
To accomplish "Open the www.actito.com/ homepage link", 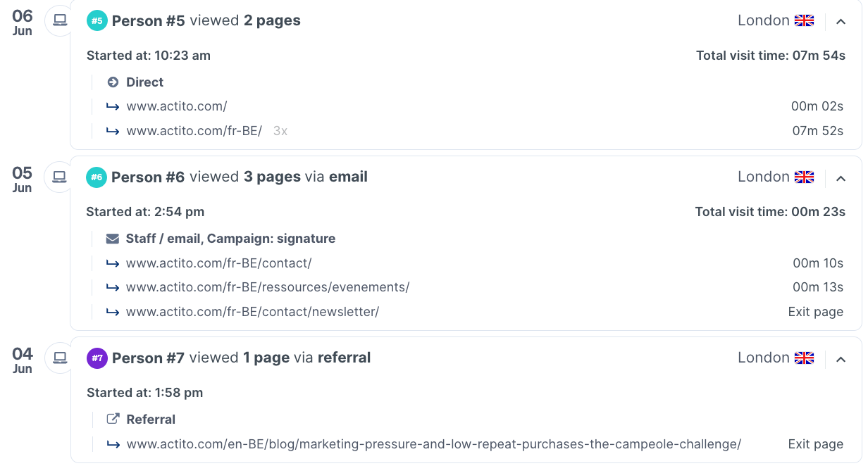I will point(177,106).
